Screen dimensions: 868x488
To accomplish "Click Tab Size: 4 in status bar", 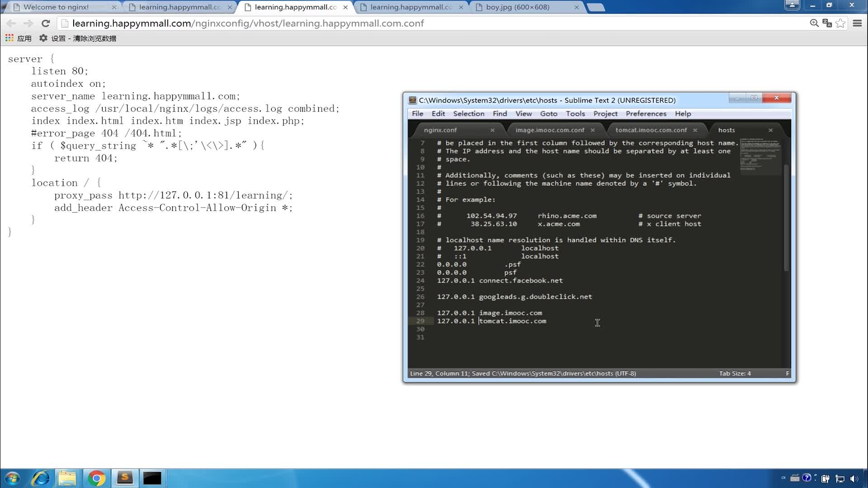I will pos(735,374).
